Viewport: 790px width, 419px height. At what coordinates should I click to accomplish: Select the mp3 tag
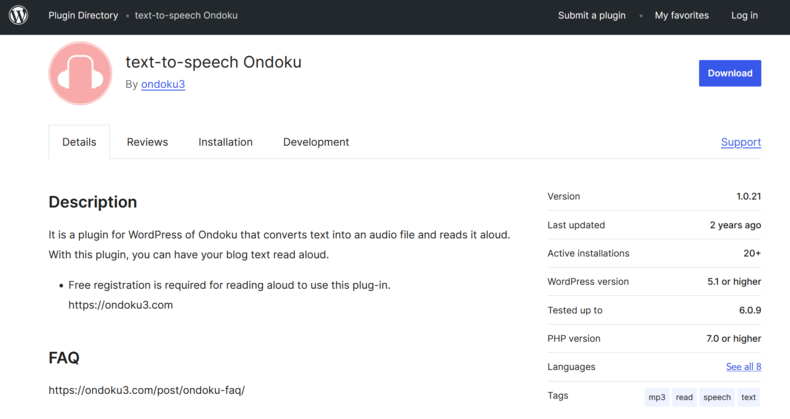pyautogui.click(x=656, y=397)
